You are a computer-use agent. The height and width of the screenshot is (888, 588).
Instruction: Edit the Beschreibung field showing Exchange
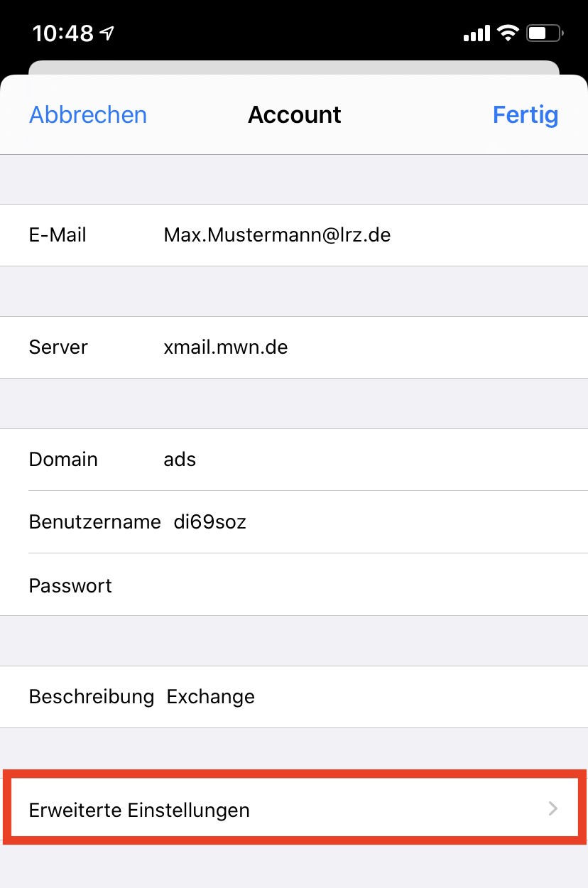pyautogui.click(x=211, y=697)
